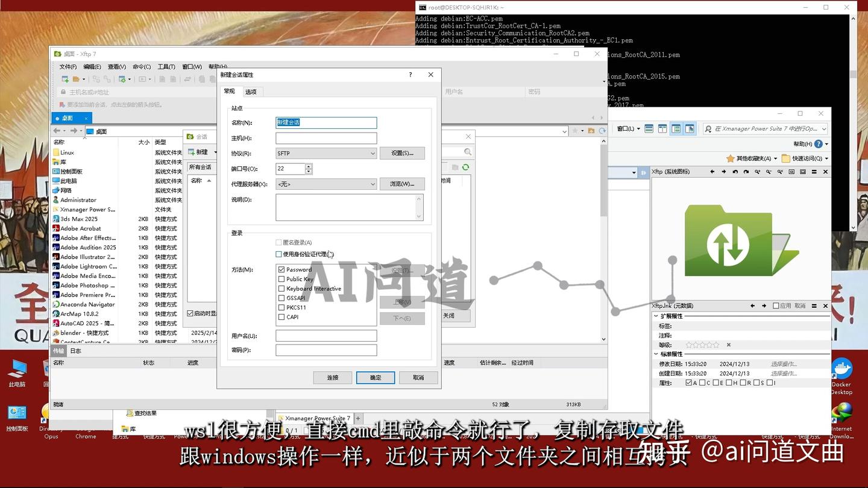This screenshot has height=488, width=868.
Task: Click next image arrow in Xftp viewer pane
Action: 724,172
